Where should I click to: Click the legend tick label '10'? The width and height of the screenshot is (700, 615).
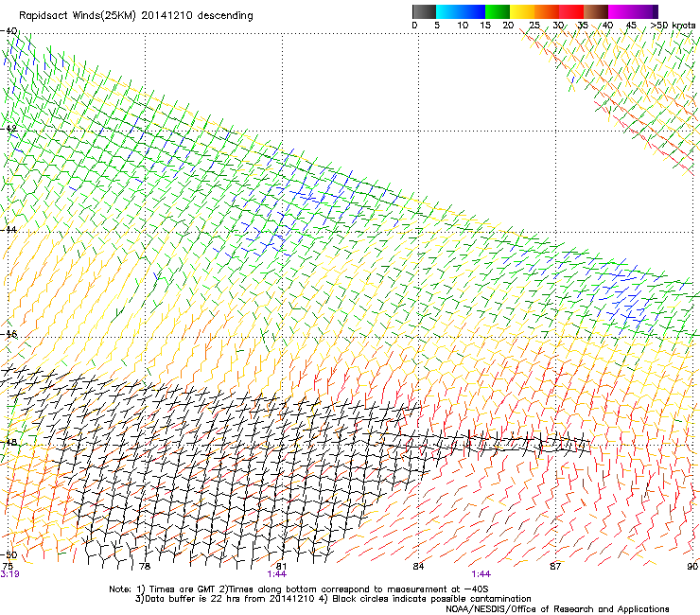point(463,26)
